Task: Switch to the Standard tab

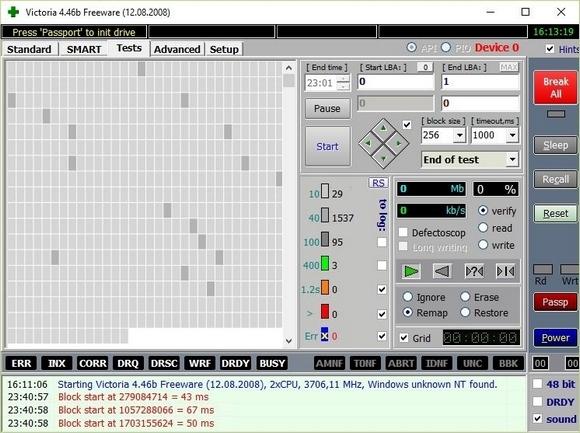Action: point(29,49)
